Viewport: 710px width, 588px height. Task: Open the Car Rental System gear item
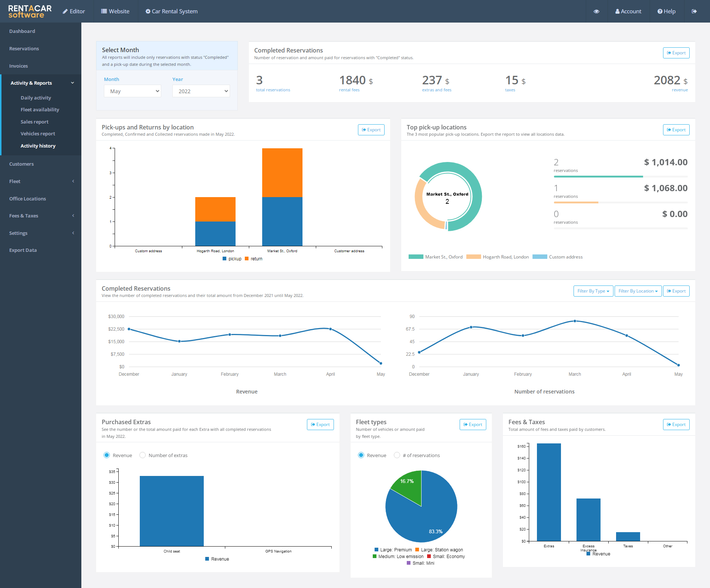(172, 11)
